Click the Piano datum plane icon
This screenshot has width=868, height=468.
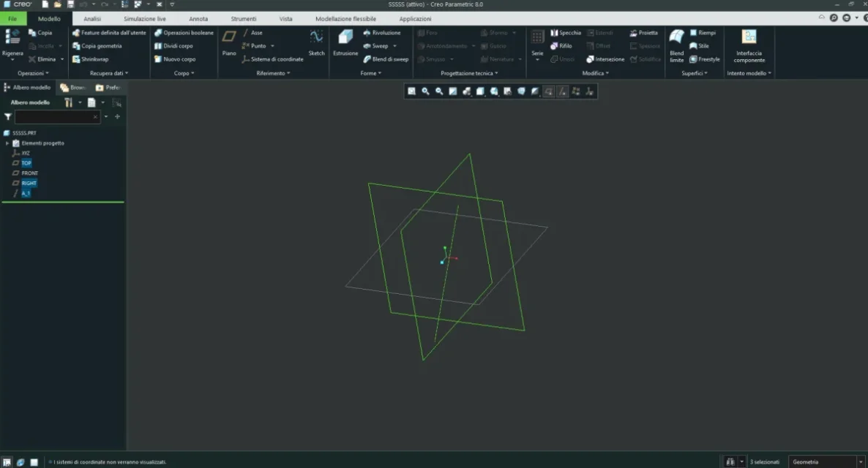(229, 41)
